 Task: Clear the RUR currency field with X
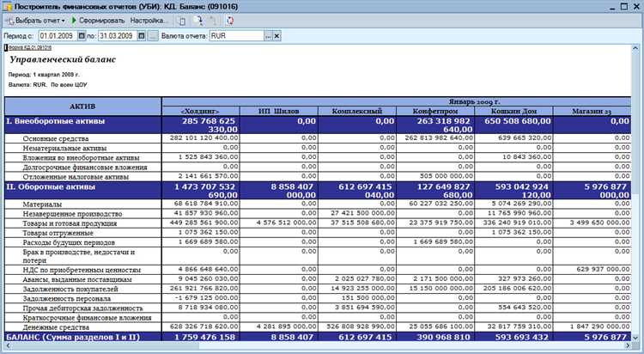[x=277, y=36]
